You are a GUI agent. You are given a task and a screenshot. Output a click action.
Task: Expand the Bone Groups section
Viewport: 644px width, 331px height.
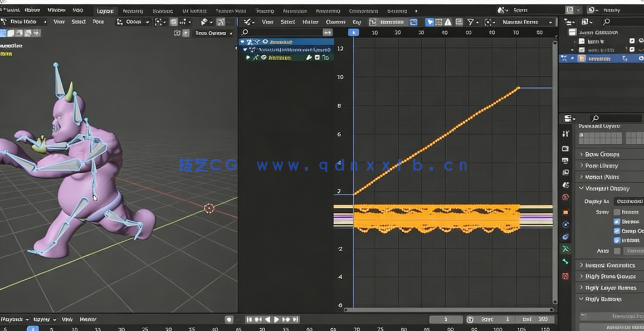(599, 154)
